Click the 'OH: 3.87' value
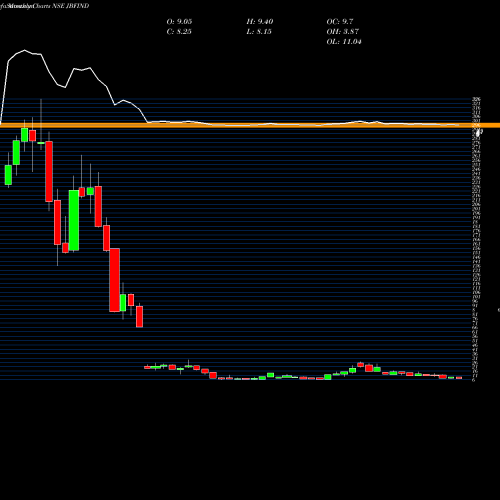 pyautogui.click(x=343, y=32)
